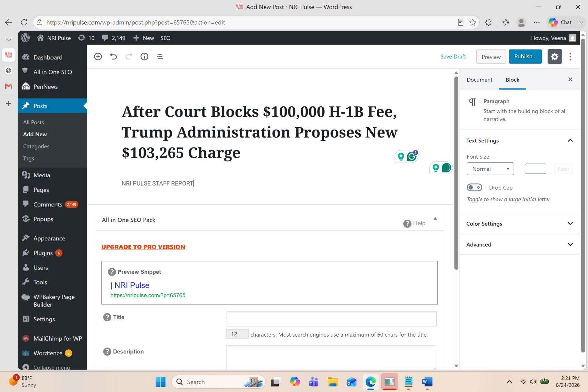Click the browser address bar URL
The image size is (588, 392).
136,22
